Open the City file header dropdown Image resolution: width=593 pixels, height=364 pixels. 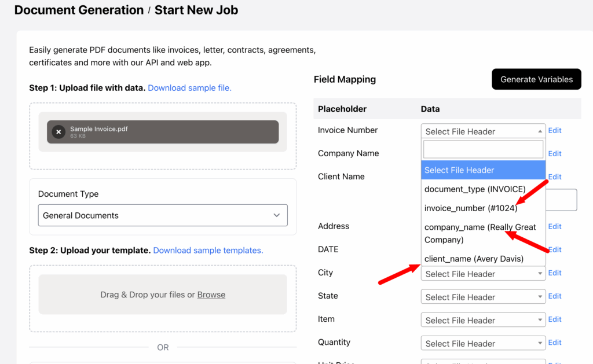click(x=482, y=274)
